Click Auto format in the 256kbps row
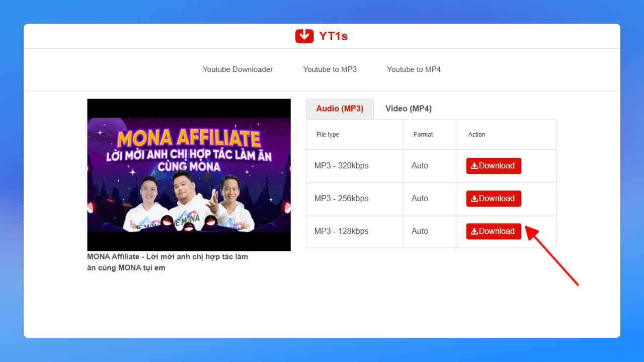Image resolution: width=644 pixels, height=362 pixels. tap(420, 199)
